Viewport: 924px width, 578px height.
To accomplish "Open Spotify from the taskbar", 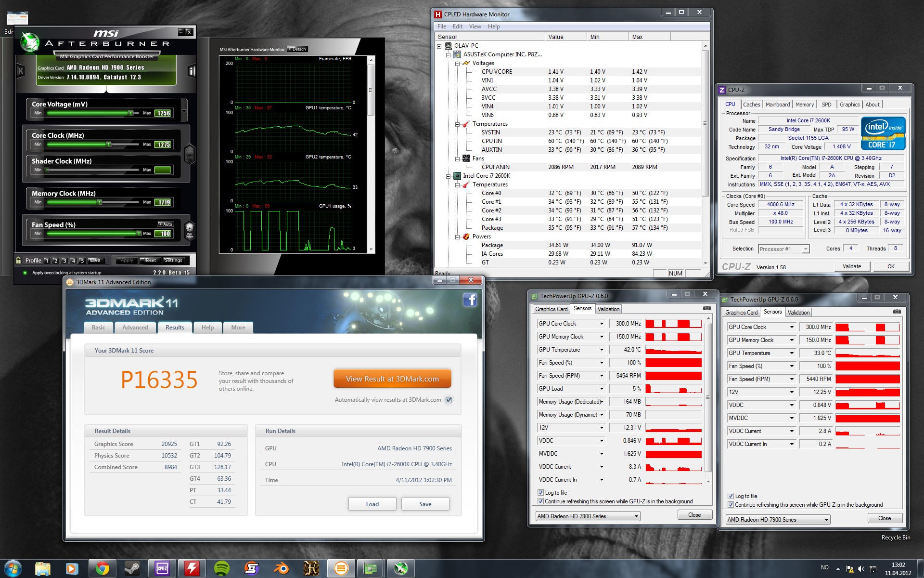I will [x=221, y=569].
